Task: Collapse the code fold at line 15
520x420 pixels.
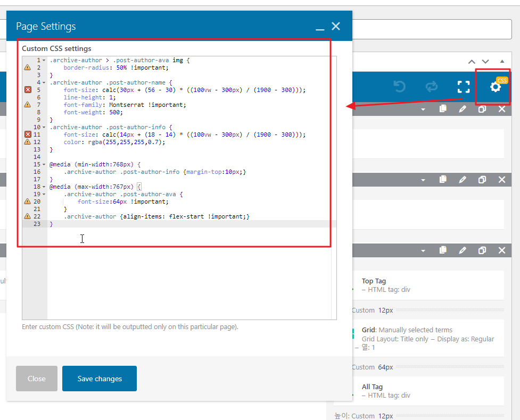Action: [x=44, y=164]
